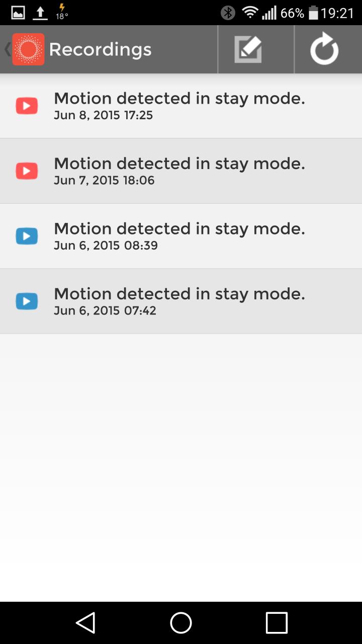The width and height of the screenshot is (362, 644).
Task: Open recent apps with the square button
Action: coord(277,623)
